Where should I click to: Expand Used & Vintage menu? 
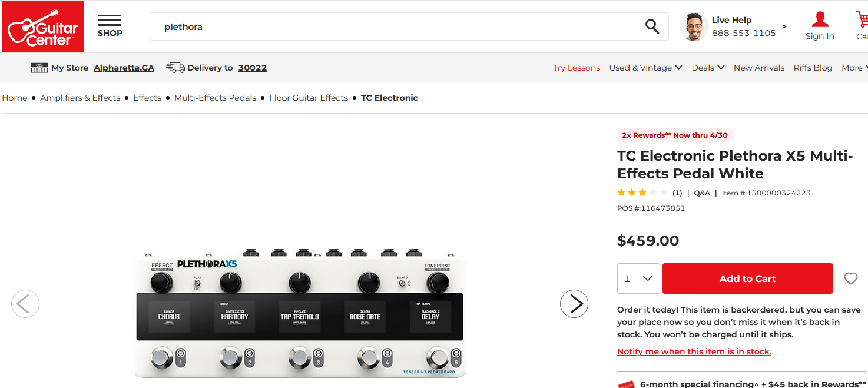click(645, 68)
